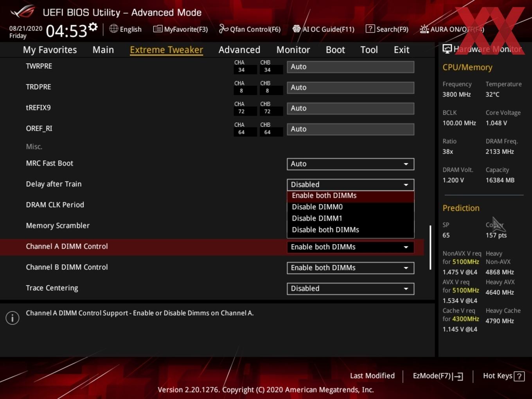Open Search(F9)
The width and height of the screenshot is (532, 399).
[x=387, y=29]
